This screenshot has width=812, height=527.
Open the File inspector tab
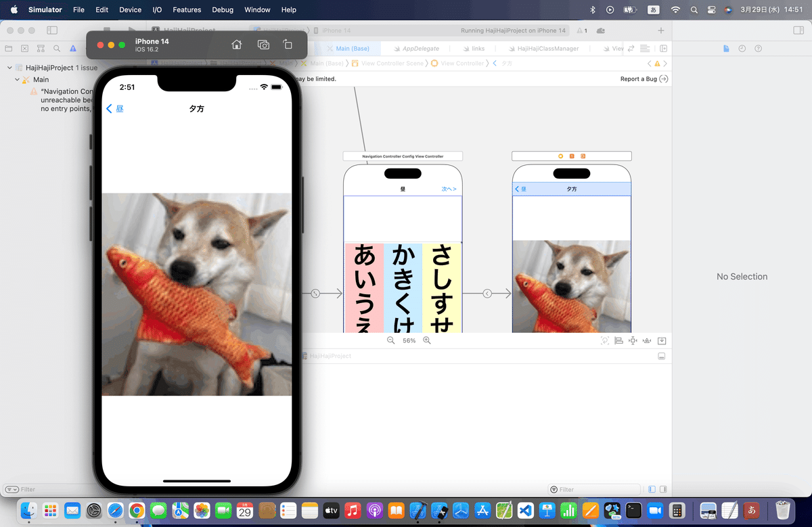[726, 49]
